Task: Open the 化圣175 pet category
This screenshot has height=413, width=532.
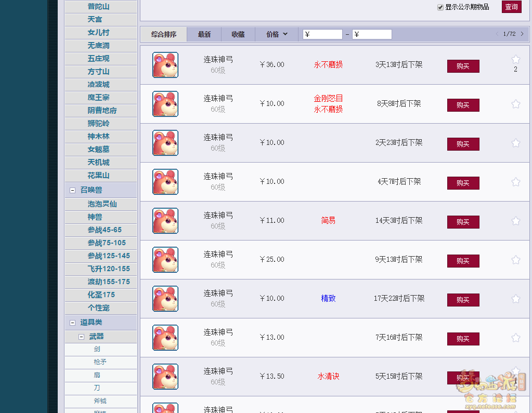Action: point(101,295)
